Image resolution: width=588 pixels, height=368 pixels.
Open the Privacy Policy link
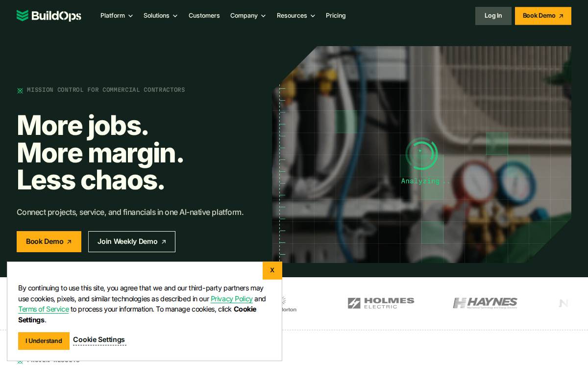[232, 299]
